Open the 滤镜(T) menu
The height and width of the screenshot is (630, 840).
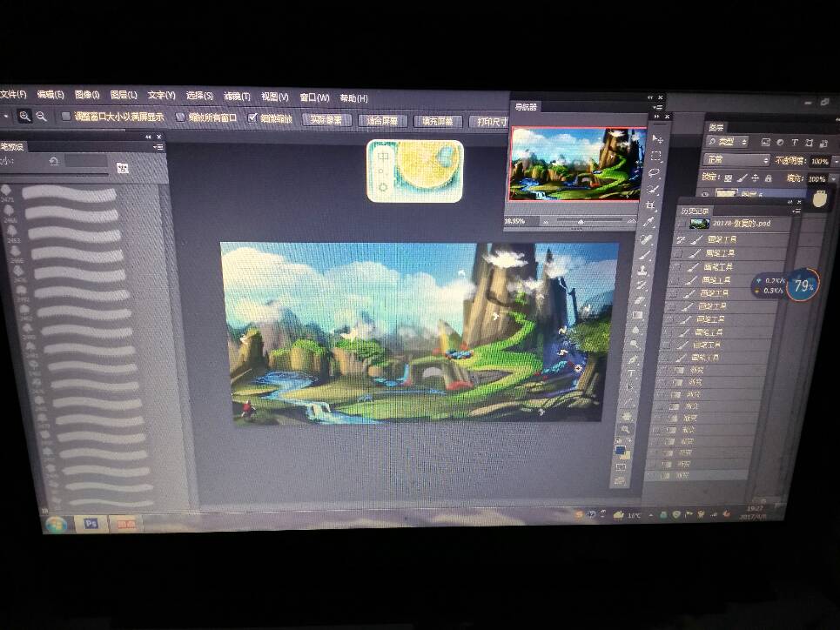pyautogui.click(x=237, y=97)
